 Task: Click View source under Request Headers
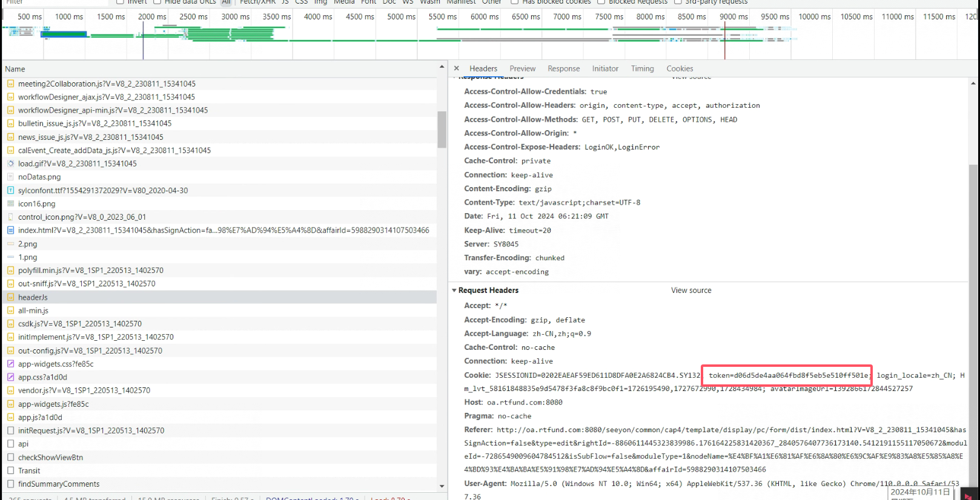coord(691,291)
